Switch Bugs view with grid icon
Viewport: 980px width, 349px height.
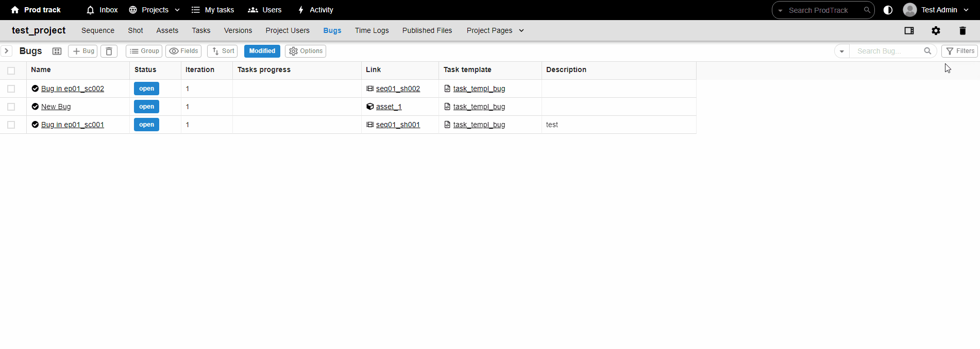tap(57, 51)
